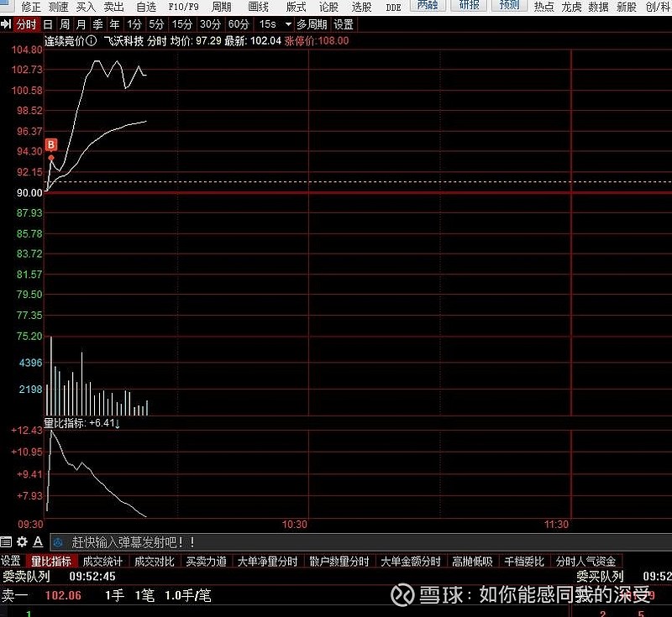This screenshot has width=672, height=617.
Task: Select the 成交对比 indicator tab
Action: 155,561
